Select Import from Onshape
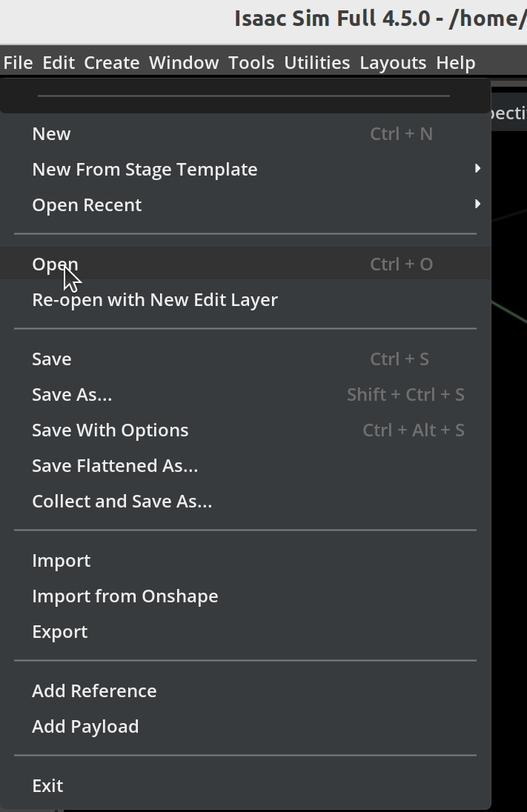The height and width of the screenshot is (812, 527). point(125,596)
